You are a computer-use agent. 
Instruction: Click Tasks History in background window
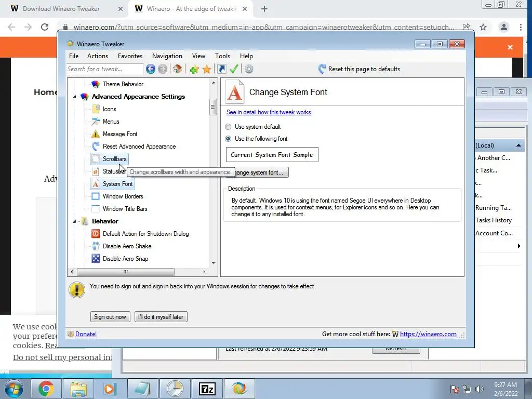[x=494, y=220]
